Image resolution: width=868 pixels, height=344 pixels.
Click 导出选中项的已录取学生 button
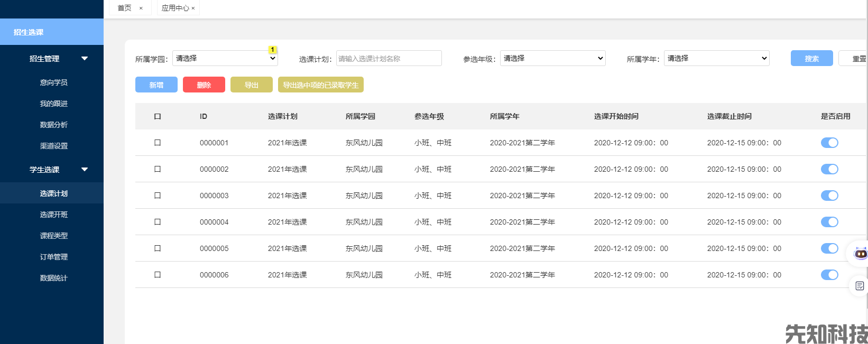pos(321,85)
